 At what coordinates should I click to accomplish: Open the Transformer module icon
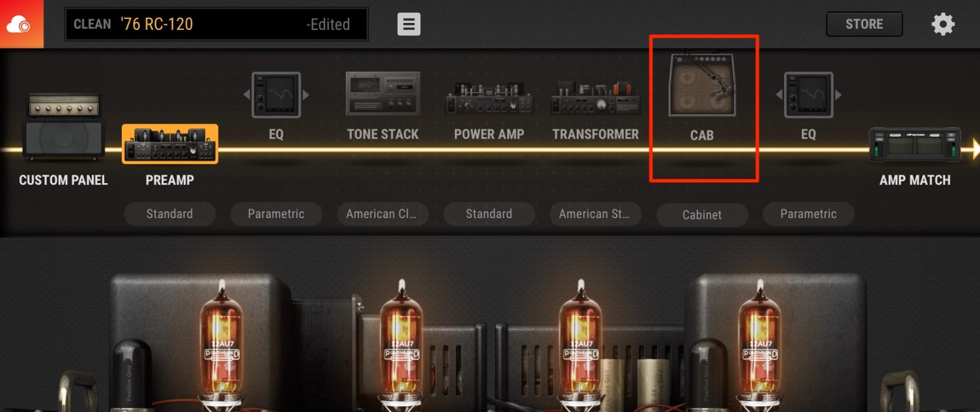596,98
